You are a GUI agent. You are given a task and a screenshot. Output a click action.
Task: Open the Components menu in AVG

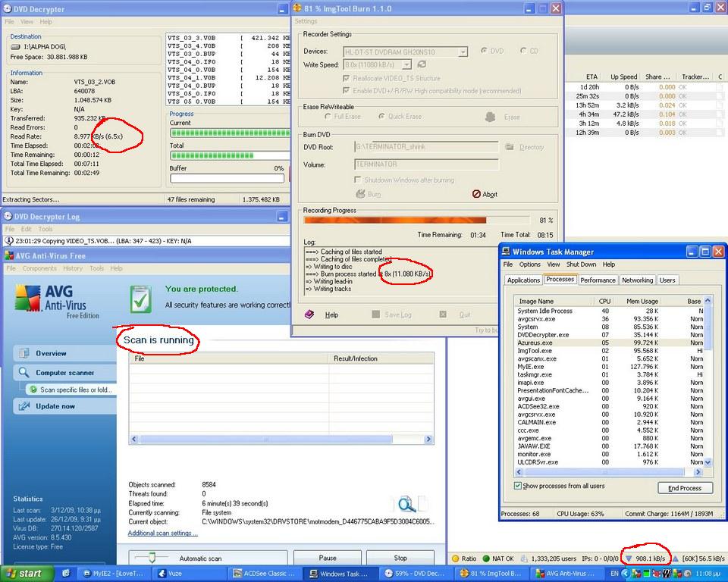(x=39, y=268)
